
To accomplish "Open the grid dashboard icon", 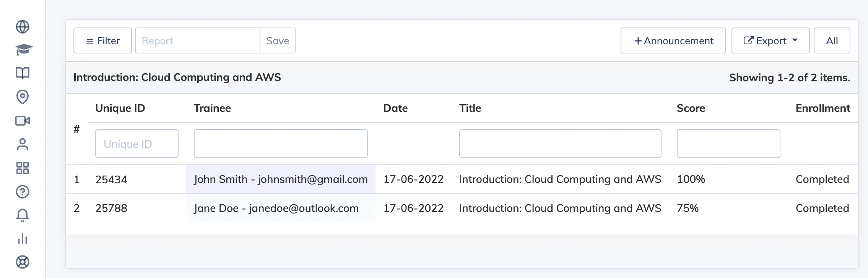I will click(23, 168).
